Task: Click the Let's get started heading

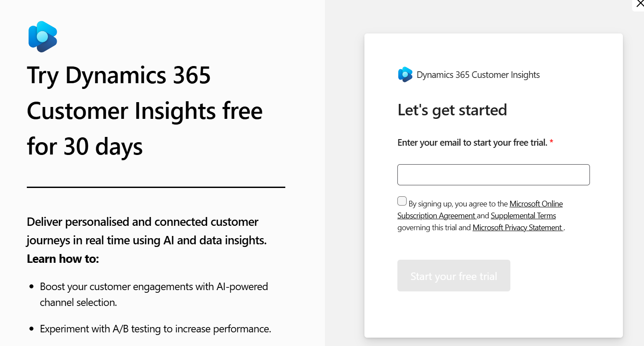Action: [452, 110]
